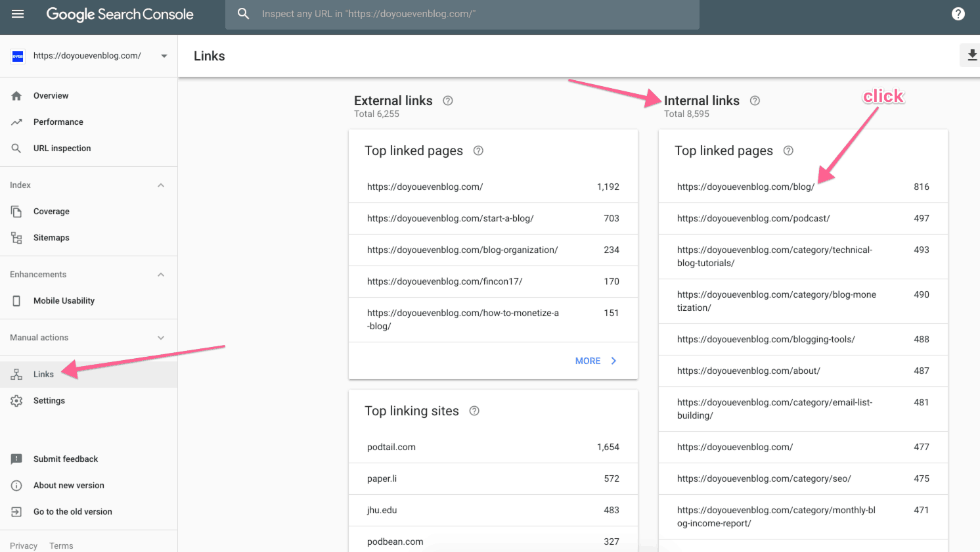Show help for Top linking sites
980x552 pixels.
pos(474,411)
